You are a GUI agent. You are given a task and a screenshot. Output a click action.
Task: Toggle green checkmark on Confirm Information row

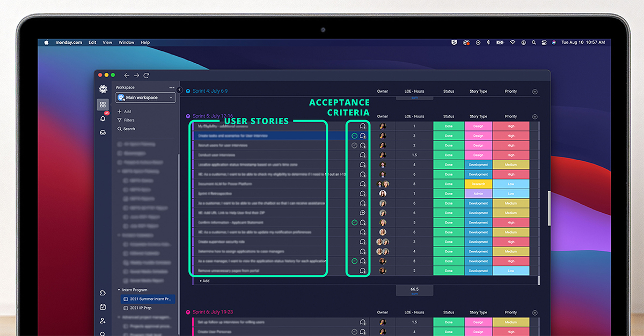pos(354,222)
